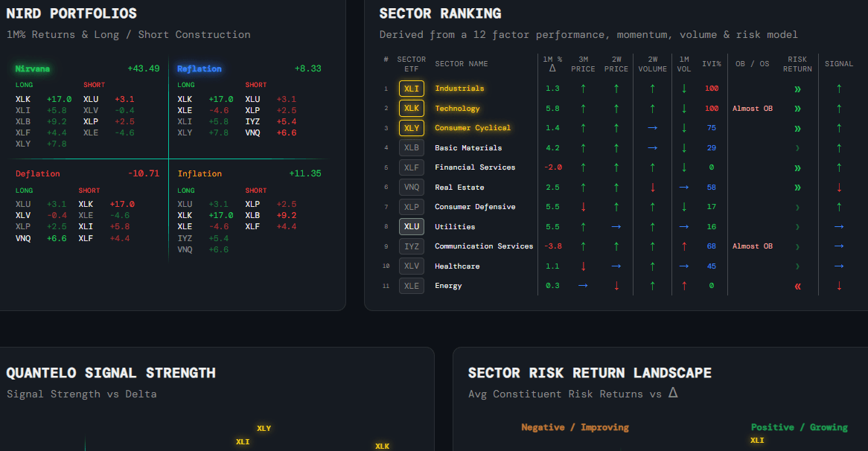The width and height of the screenshot is (868, 451).
Task: Expand the Basic Materials risk return chevron
Action: point(797,147)
